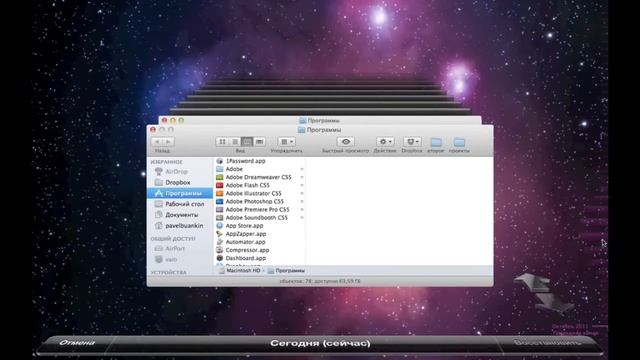Viewport: 640px width, 360px height.
Task: Open pavelbuankin home folder in the sidebar
Action: point(180,226)
